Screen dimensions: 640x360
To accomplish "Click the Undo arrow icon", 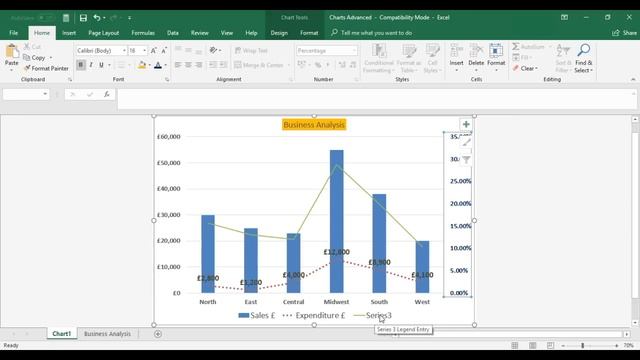I will coord(97,18).
